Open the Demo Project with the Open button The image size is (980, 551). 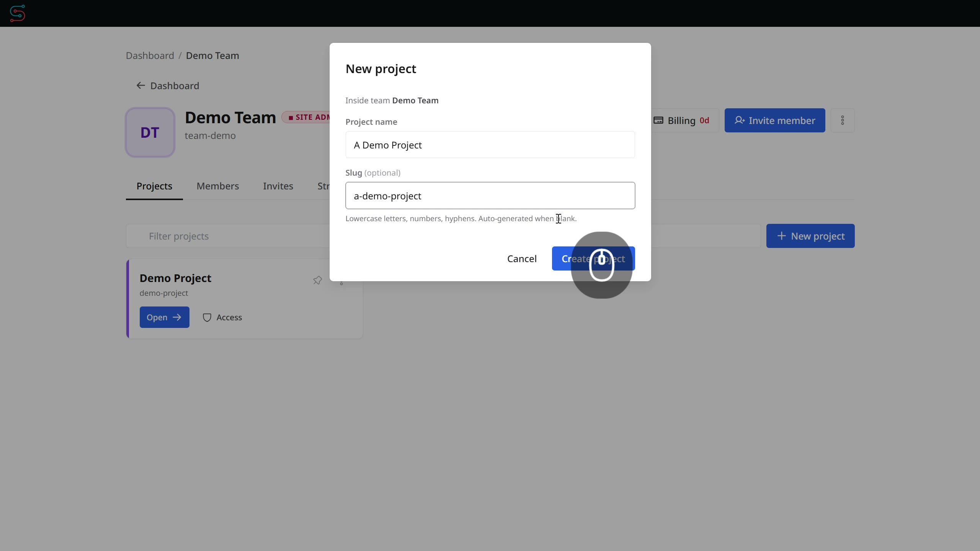pos(164,317)
